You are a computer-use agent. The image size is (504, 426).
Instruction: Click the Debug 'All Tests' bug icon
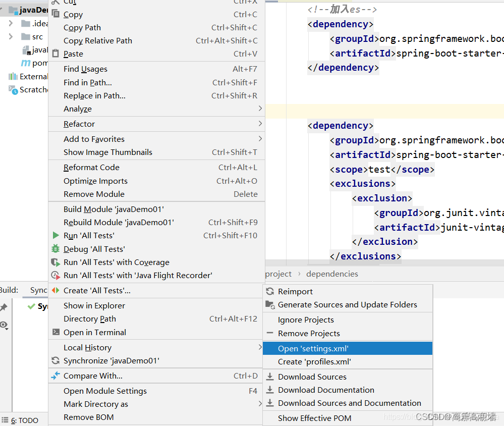pyautogui.click(x=55, y=248)
